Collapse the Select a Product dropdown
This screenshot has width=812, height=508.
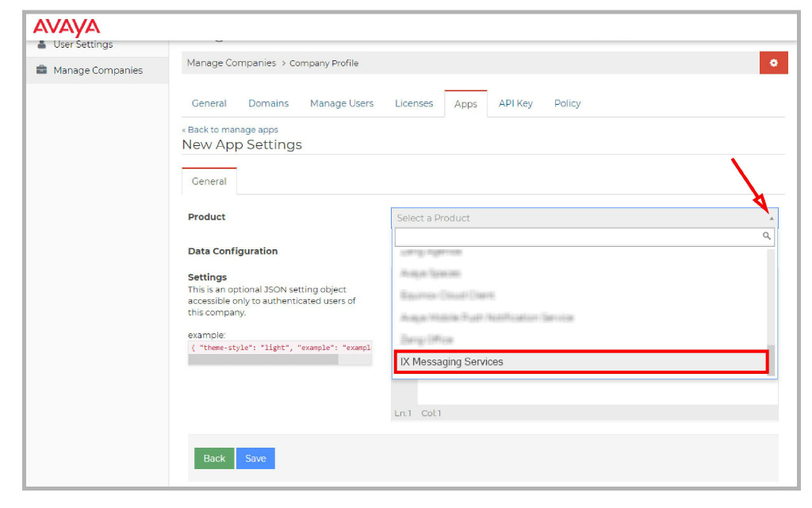click(x=584, y=217)
